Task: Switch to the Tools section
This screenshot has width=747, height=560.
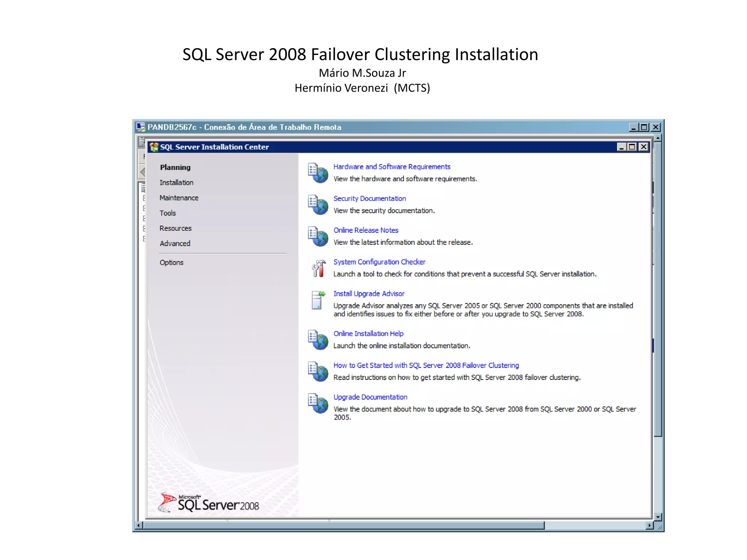Action: [167, 213]
